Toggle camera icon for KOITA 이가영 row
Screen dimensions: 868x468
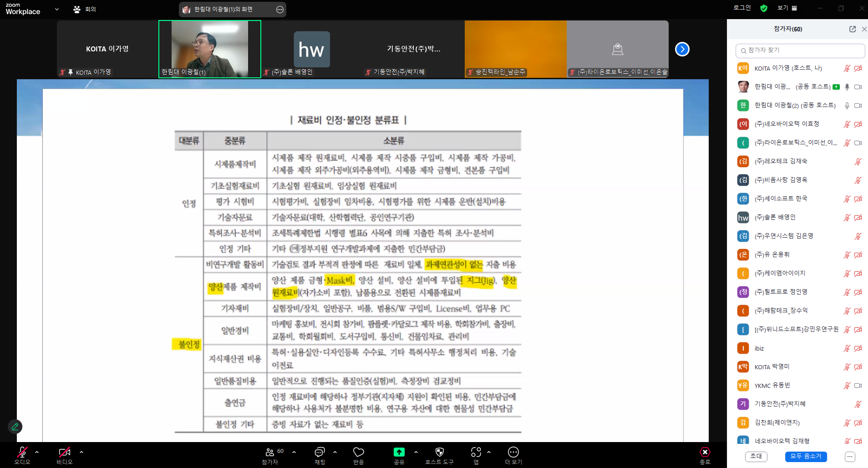click(x=858, y=68)
